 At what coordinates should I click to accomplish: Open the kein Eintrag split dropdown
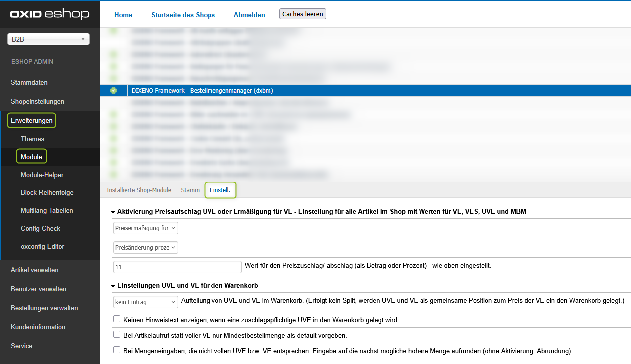pos(145,302)
